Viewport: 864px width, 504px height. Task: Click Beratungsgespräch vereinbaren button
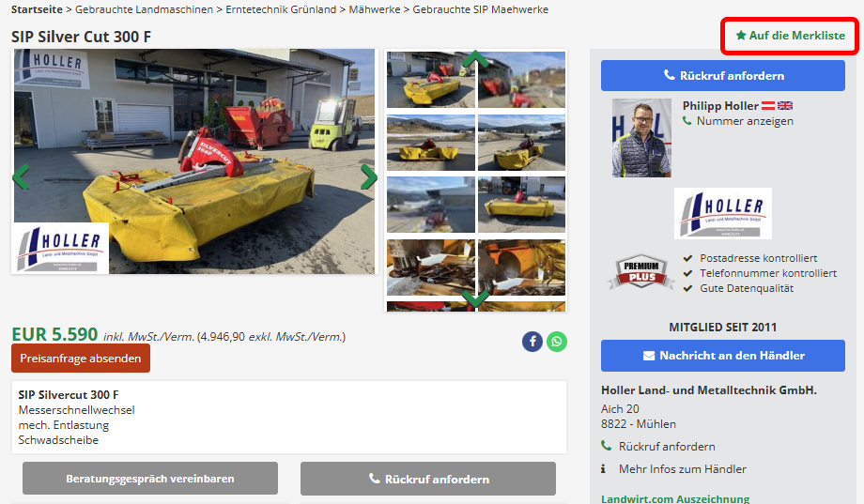tap(150, 478)
